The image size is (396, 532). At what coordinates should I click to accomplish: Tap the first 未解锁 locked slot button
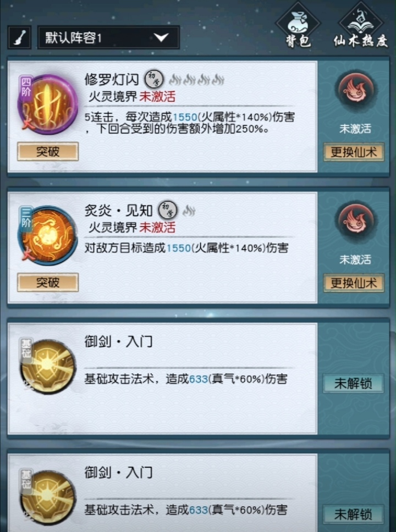click(x=353, y=384)
